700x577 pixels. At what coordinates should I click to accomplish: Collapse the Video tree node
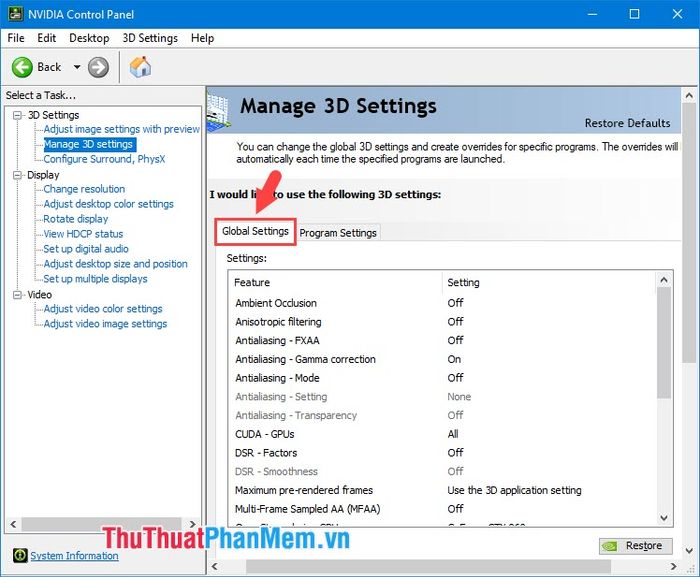17,295
